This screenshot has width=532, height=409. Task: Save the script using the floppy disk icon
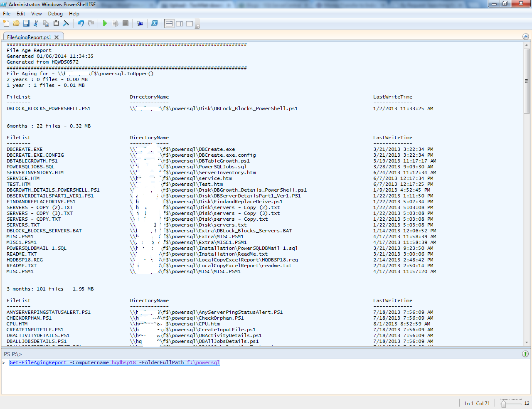26,23
